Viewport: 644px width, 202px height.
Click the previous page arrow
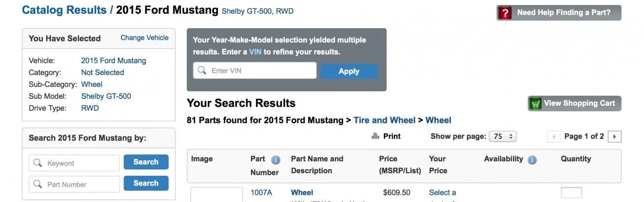coord(553,136)
